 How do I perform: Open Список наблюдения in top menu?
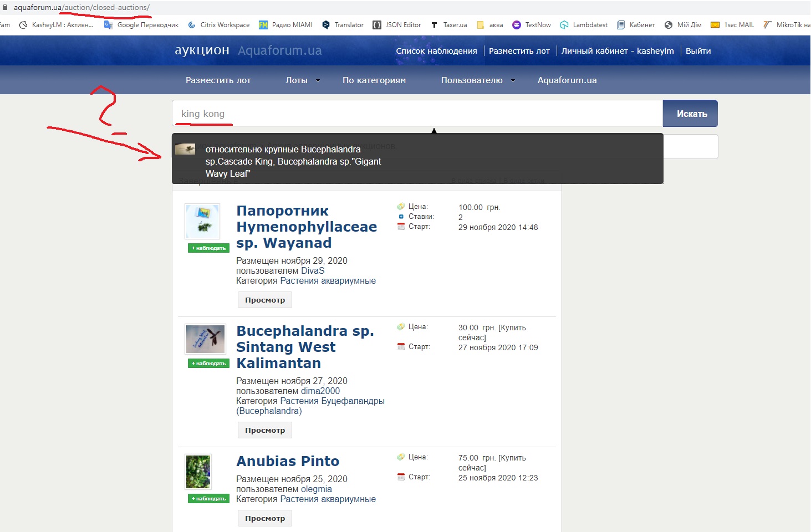[x=436, y=51]
